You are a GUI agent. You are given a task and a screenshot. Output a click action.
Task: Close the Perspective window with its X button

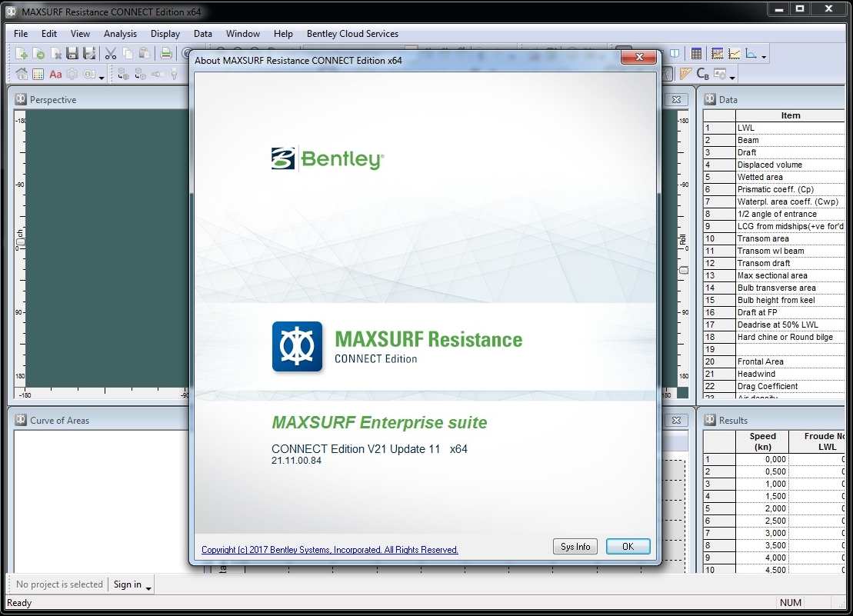(x=676, y=99)
